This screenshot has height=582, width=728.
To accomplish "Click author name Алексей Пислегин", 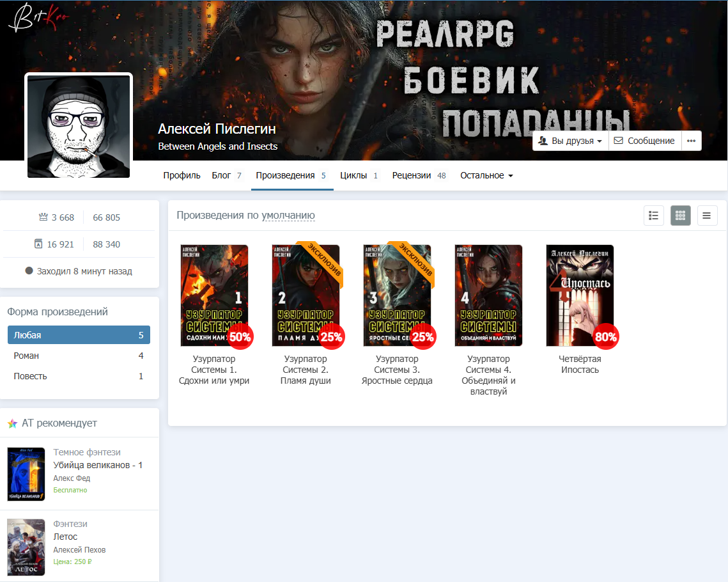I will [x=217, y=129].
